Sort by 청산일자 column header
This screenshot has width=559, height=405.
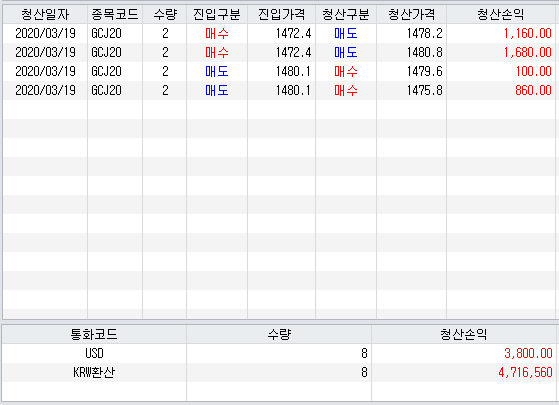45,15
